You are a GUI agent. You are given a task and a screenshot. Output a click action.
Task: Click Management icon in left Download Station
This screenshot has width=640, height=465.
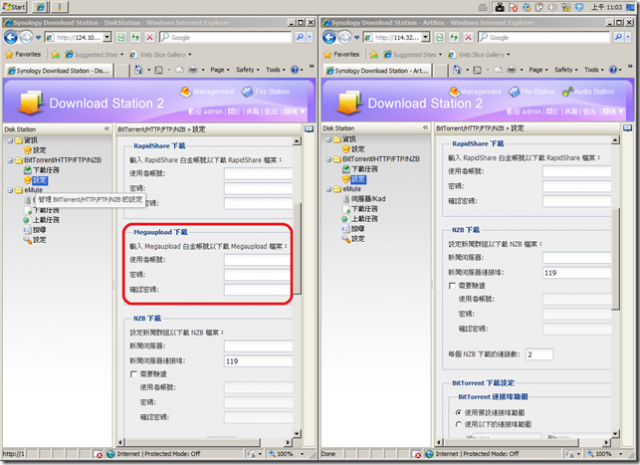(185, 92)
